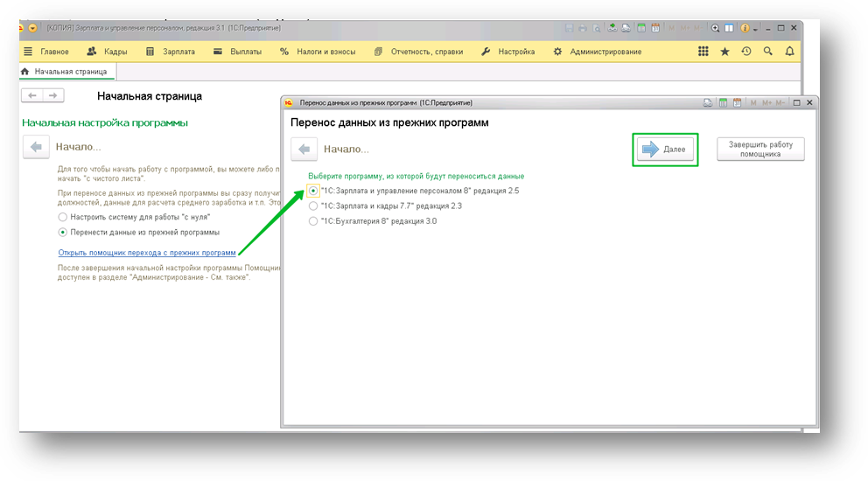The image size is (868, 481).
Task: Click the heading Начальная настройка программы
Action: pos(105,123)
